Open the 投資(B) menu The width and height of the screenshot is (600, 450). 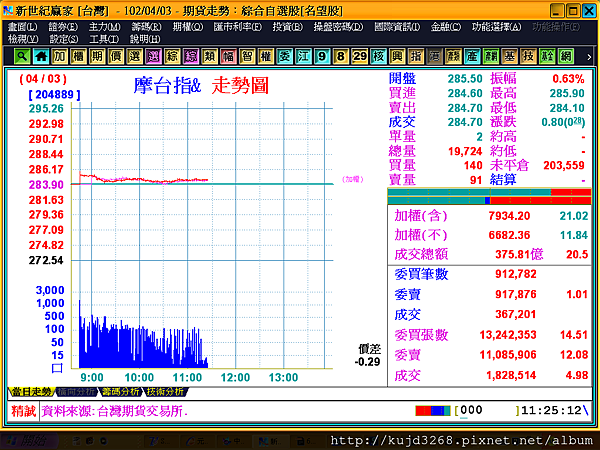[x=287, y=27]
